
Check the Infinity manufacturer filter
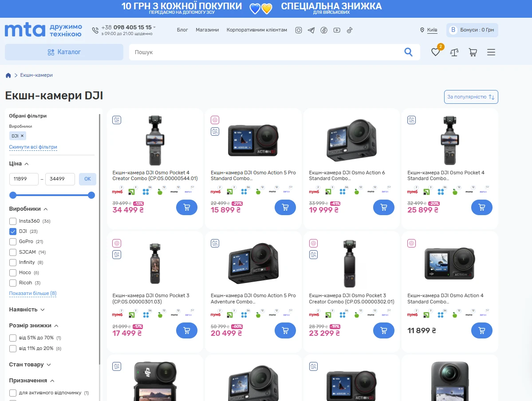(13, 262)
